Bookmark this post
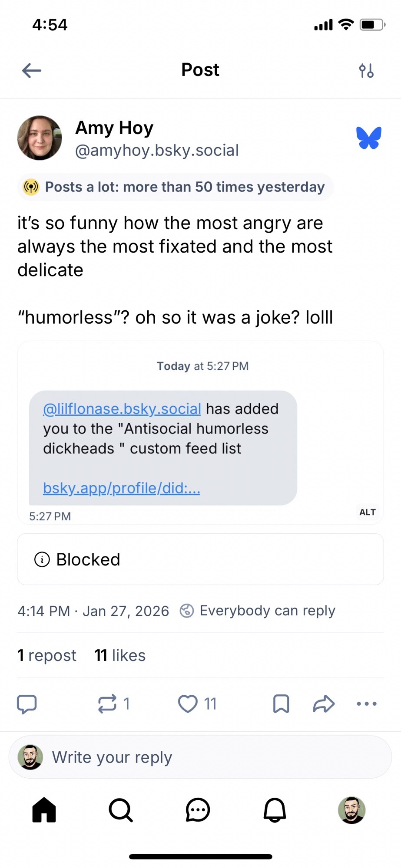Screen dimensions: 401x868 pyautogui.click(x=281, y=704)
